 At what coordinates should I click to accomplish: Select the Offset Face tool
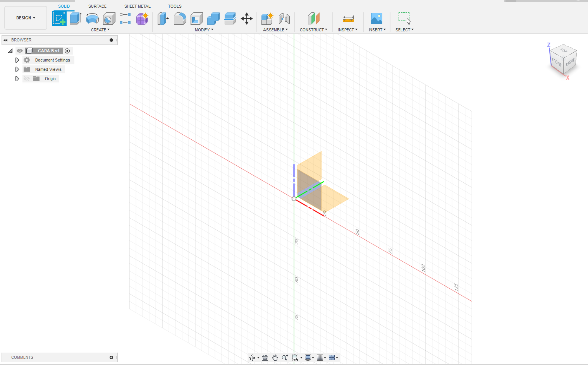230,19
